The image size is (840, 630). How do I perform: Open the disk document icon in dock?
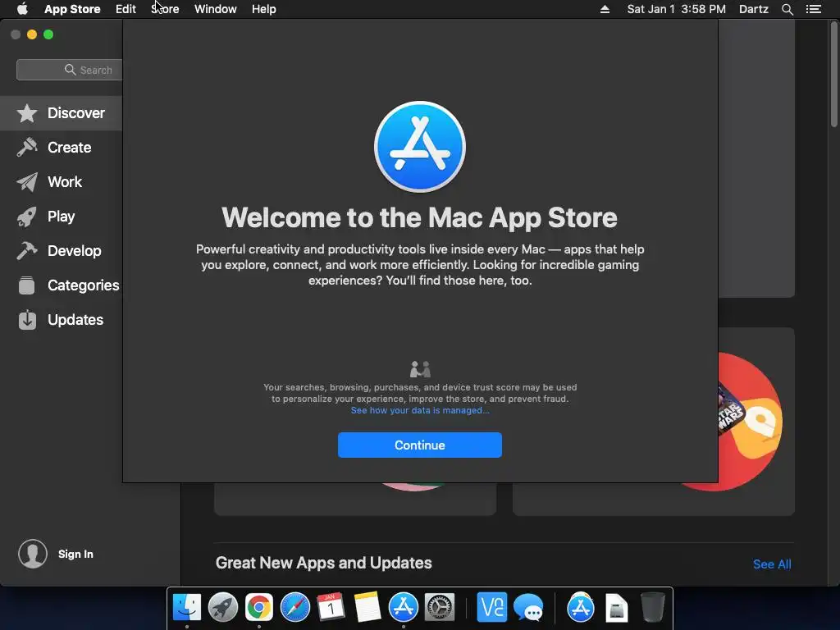coord(617,608)
